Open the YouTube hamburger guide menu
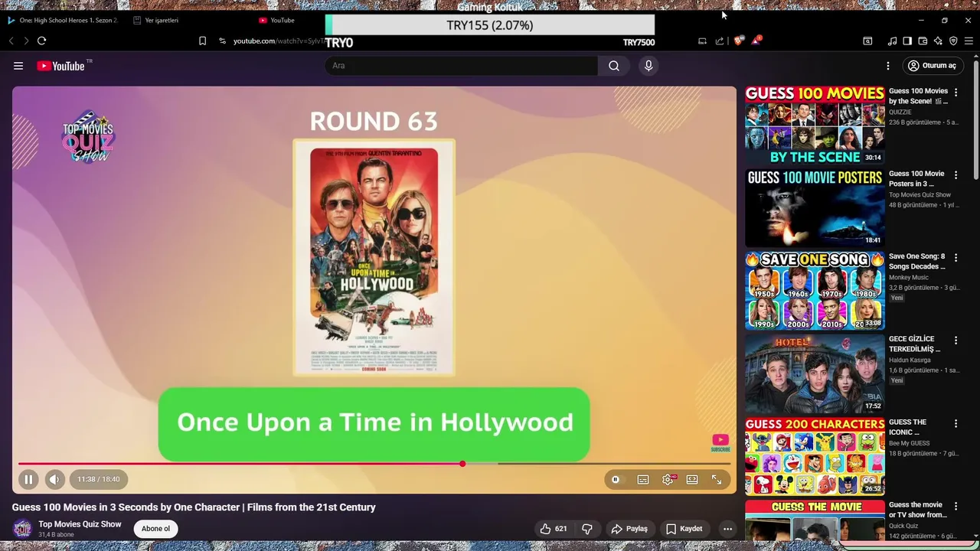980x551 pixels. (18, 66)
